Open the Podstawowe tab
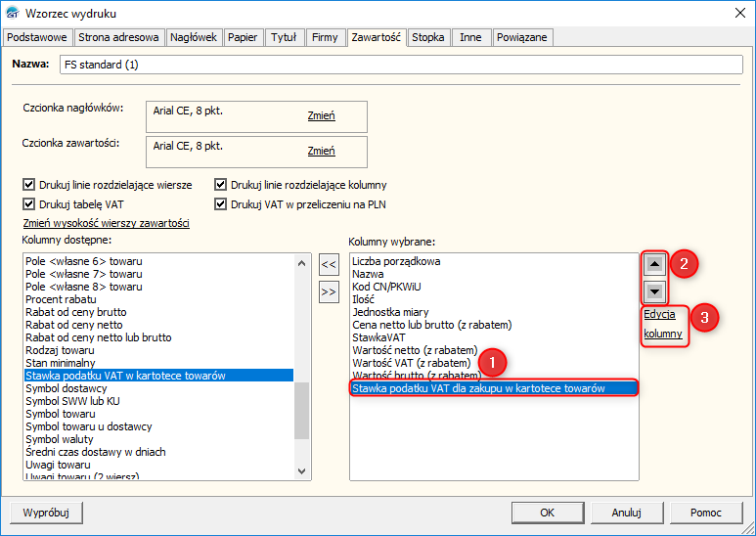Viewport: 756px width, 536px height. [37, 37]
